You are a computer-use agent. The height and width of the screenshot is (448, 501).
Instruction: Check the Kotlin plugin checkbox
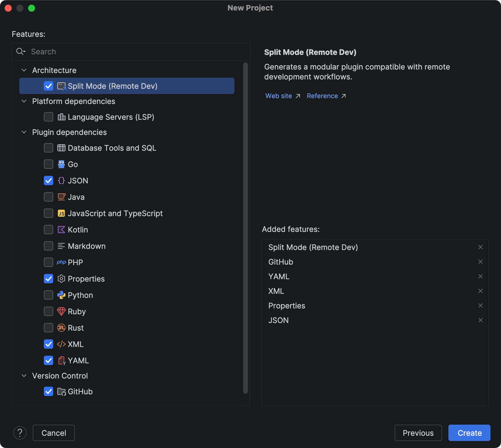[x=49, y=230]
